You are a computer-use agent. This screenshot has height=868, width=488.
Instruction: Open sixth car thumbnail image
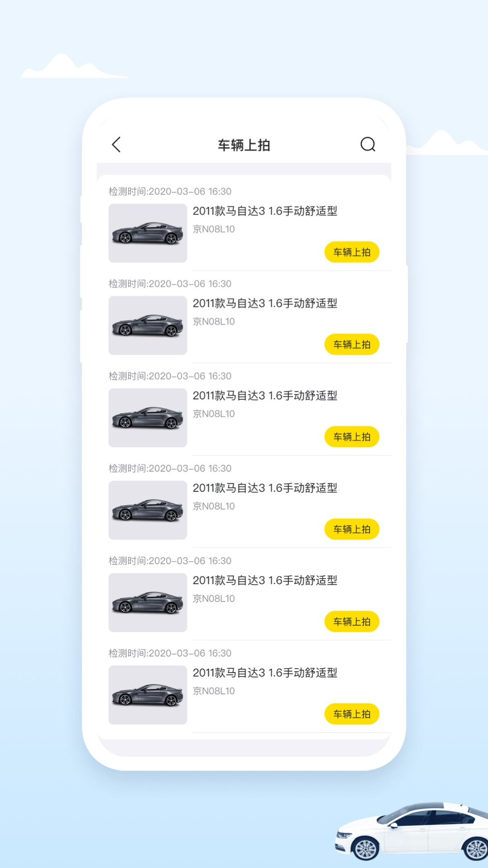coord(148,695)
